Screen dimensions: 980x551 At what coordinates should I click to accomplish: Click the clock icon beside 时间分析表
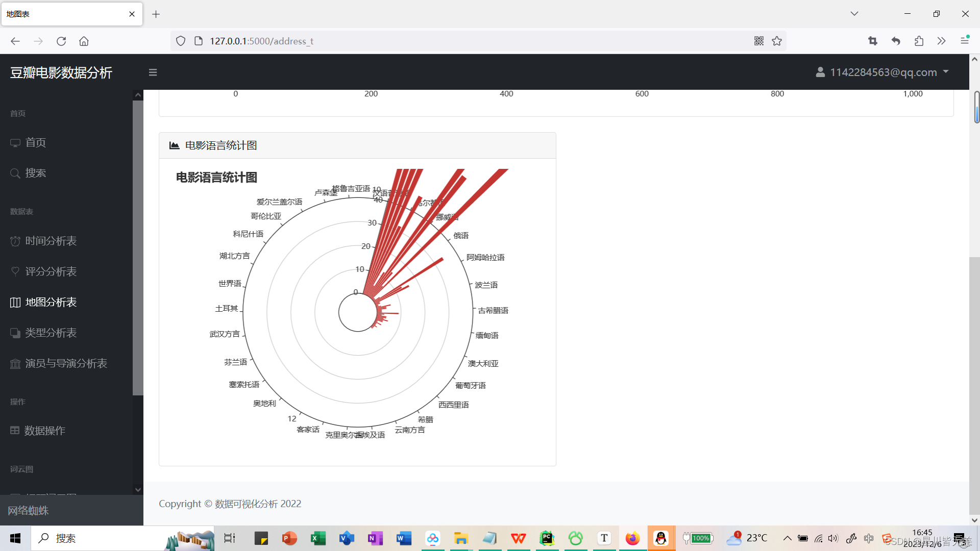coord(15,241)
